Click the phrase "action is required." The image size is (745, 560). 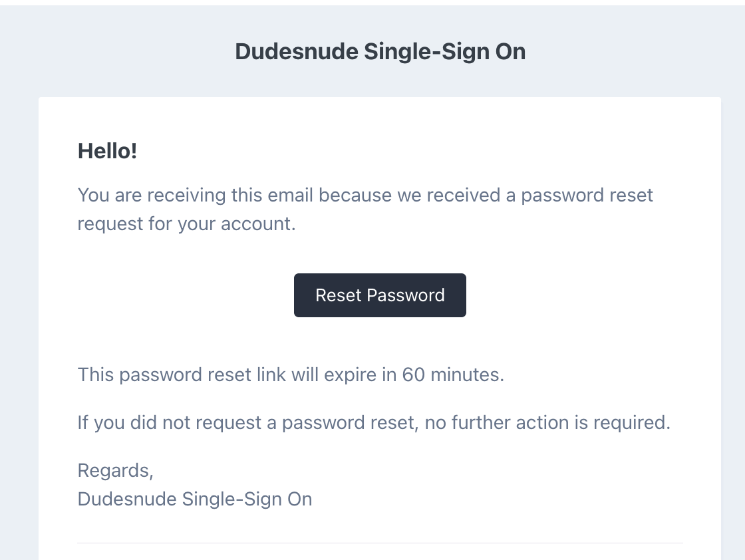click(597, 422)
